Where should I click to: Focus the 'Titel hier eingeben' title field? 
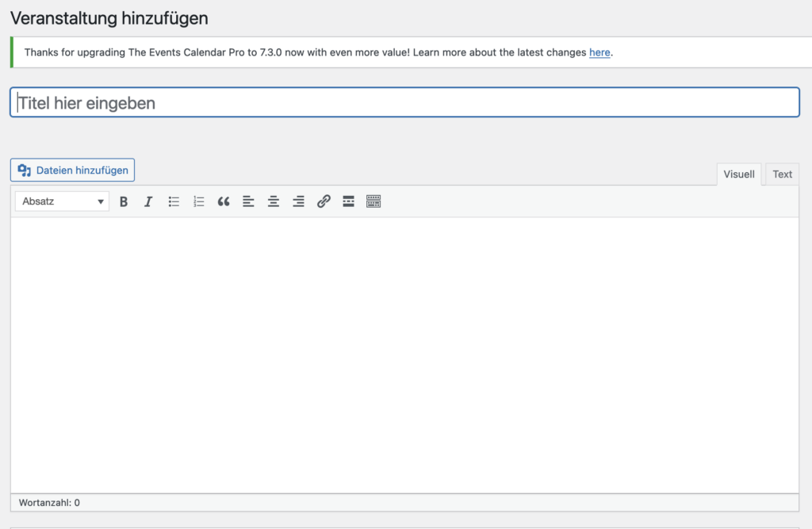pos(404,103)
